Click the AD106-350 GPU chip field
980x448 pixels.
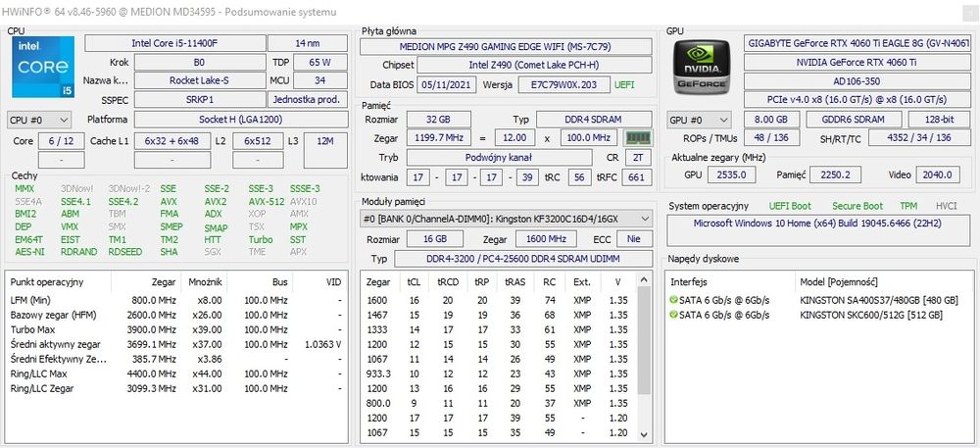pos(857,81)
